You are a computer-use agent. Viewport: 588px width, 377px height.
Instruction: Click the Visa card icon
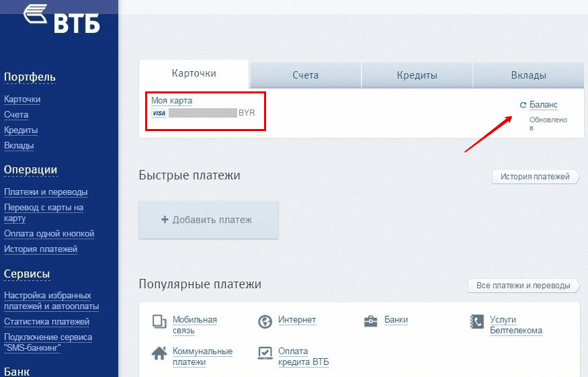coord(159,114)
